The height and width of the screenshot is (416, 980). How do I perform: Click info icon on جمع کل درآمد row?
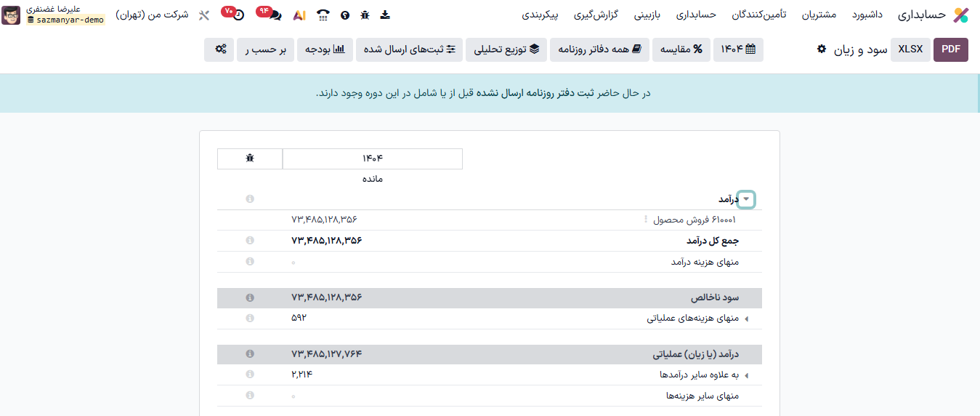click(x=250, y=240)
